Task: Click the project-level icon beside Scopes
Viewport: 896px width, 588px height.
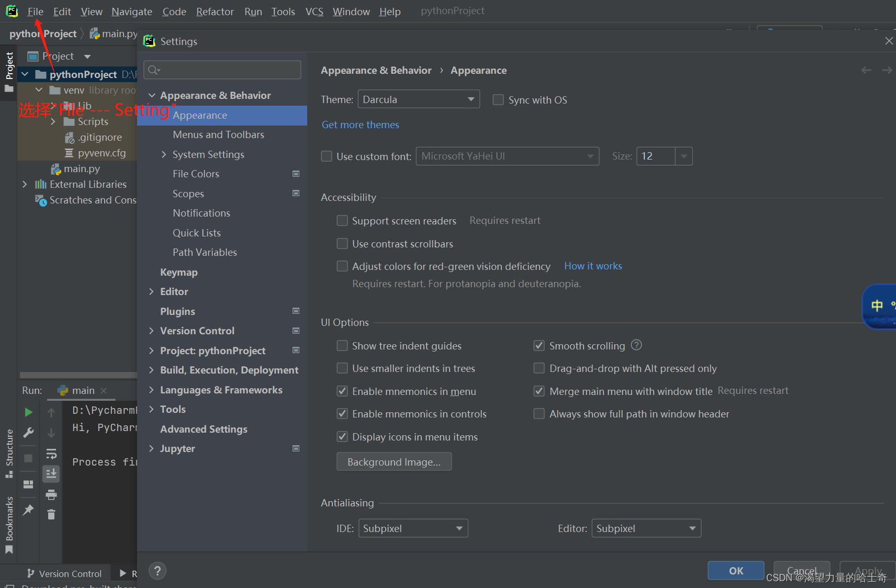Action: coord(296,193)
